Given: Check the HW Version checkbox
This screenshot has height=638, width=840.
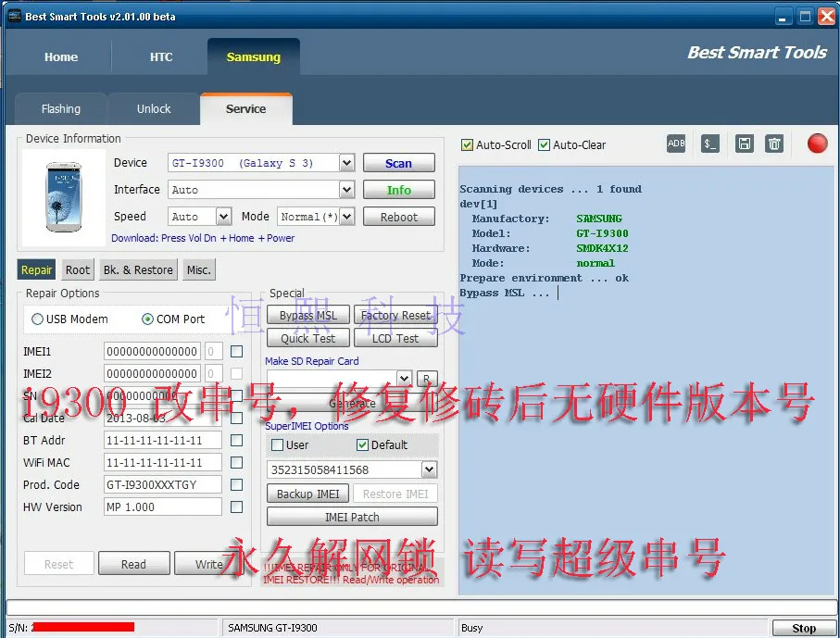Looking at the screenshot, I should coord(236,507).
